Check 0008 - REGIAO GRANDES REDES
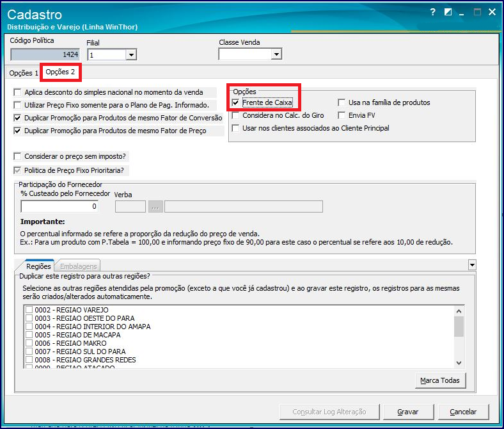Viewport: 504px width, 429px height. pyautogui.click(x=29, y=360)
